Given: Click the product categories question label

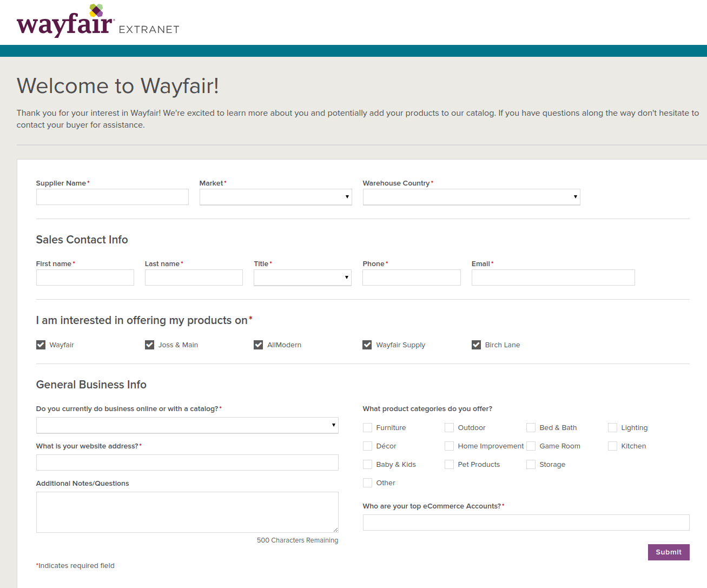Looking at the screenshot, I should click(428, 409).
